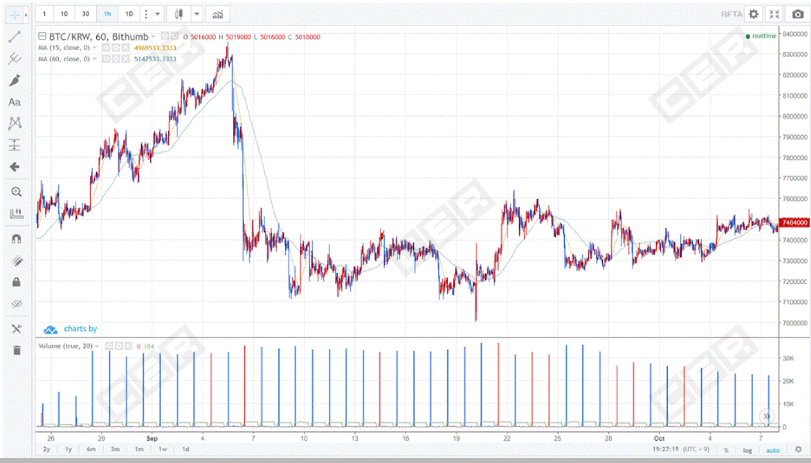The image size is (811, 463).
Task: Click the trash icon to remove drawings
Action: pos(15,350)
